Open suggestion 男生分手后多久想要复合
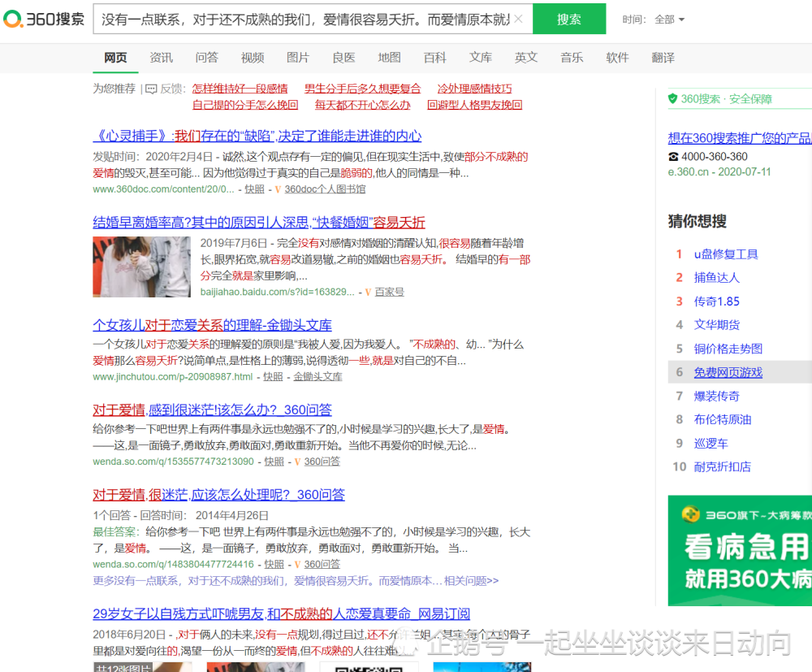Viewport: 812px width, 672px height. 362,89
